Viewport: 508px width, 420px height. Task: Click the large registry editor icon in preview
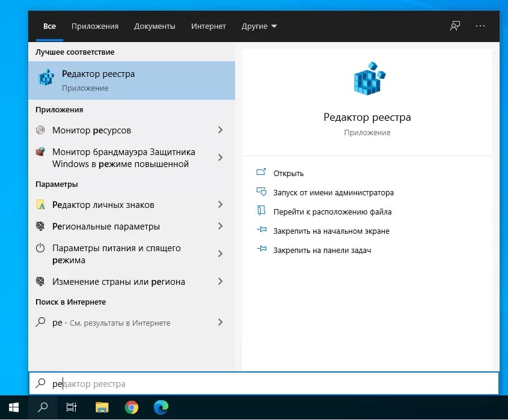[x=369, y=79]
